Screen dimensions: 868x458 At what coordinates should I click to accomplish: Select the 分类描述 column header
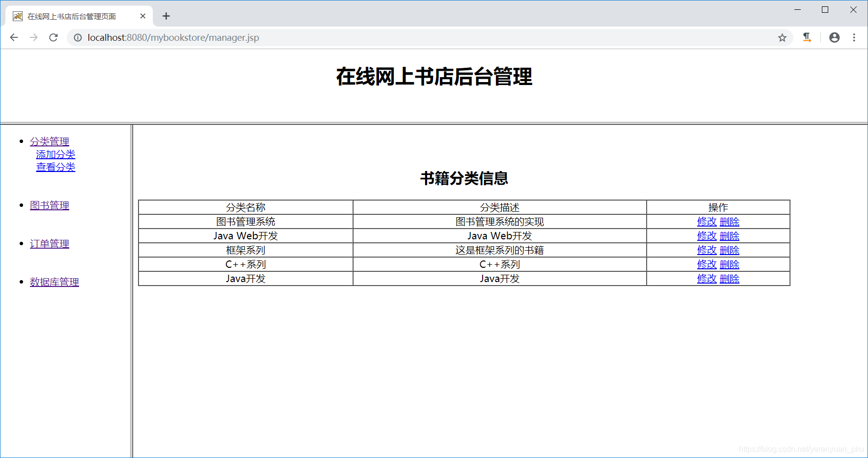500,207
